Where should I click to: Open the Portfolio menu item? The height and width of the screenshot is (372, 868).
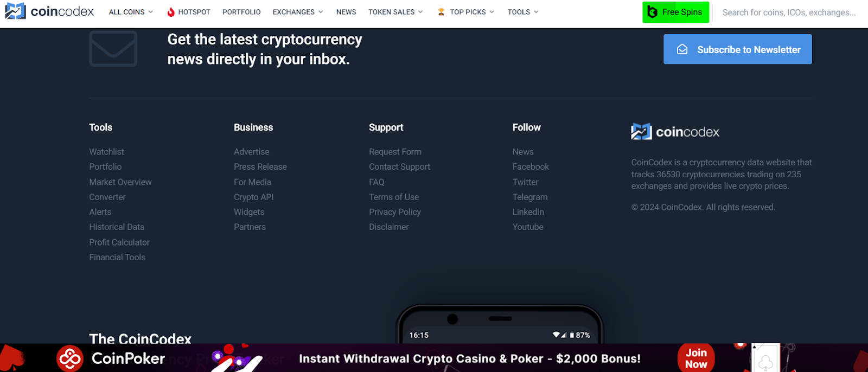[x=241, y=12]
